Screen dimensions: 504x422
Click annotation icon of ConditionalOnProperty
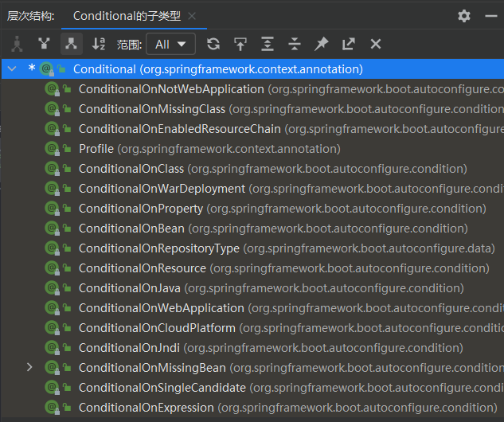52,209
